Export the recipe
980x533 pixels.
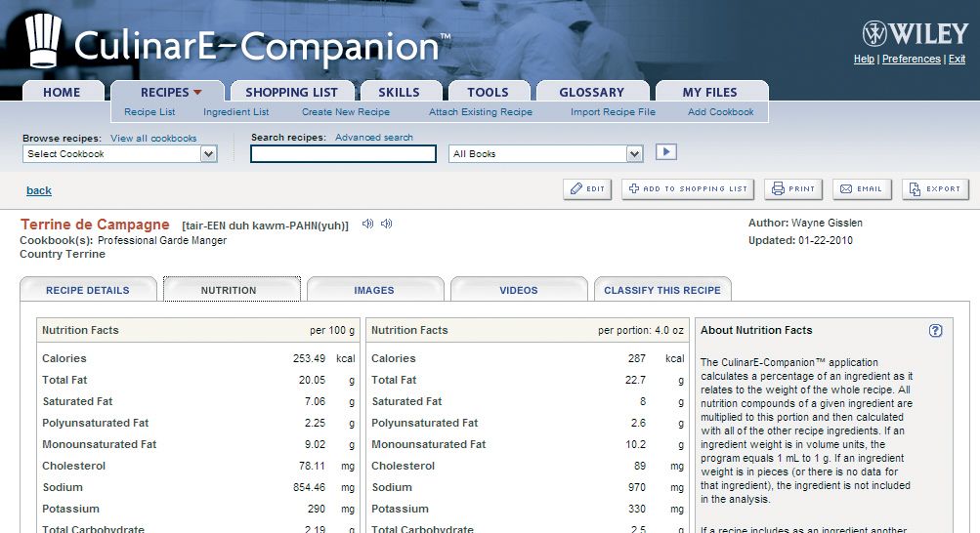coord(935,189)
